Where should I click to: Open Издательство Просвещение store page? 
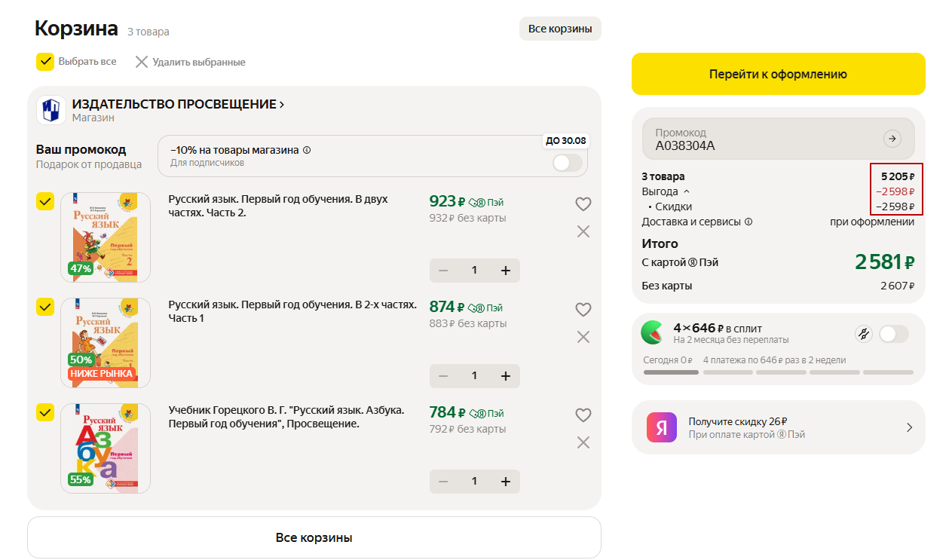[x=178, y=104]
